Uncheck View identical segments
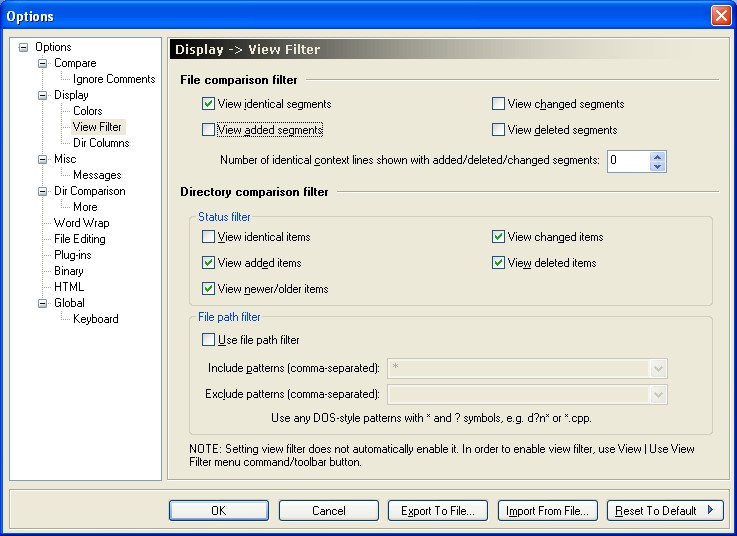Screen dimensions: 737x536 (x=208, y=104)
